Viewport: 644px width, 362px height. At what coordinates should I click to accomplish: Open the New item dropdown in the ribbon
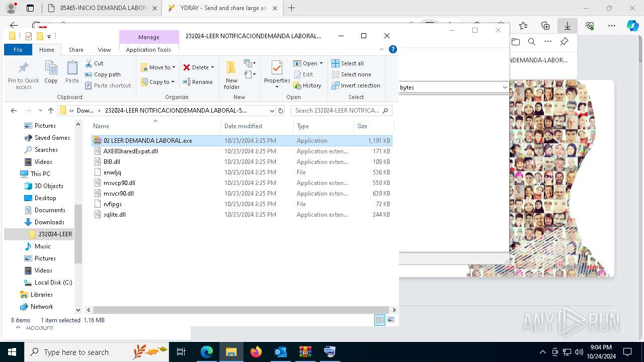coord(249,63)
